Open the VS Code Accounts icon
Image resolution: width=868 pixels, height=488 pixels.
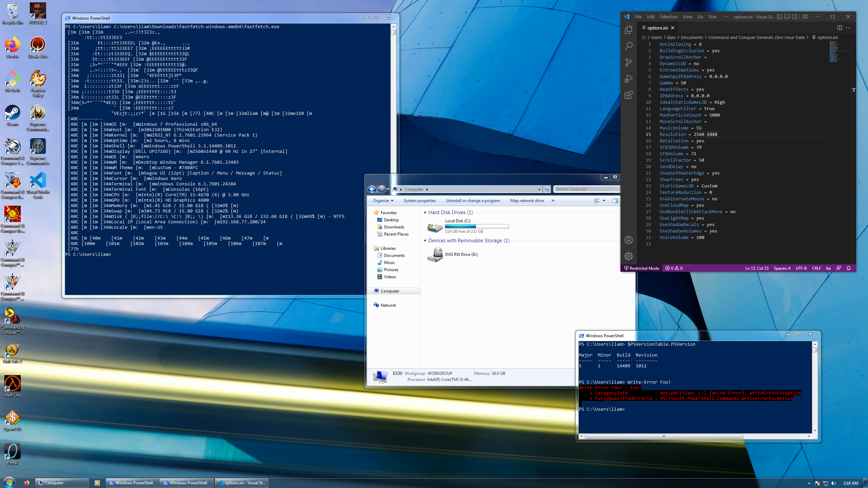[x=628, y=240]
